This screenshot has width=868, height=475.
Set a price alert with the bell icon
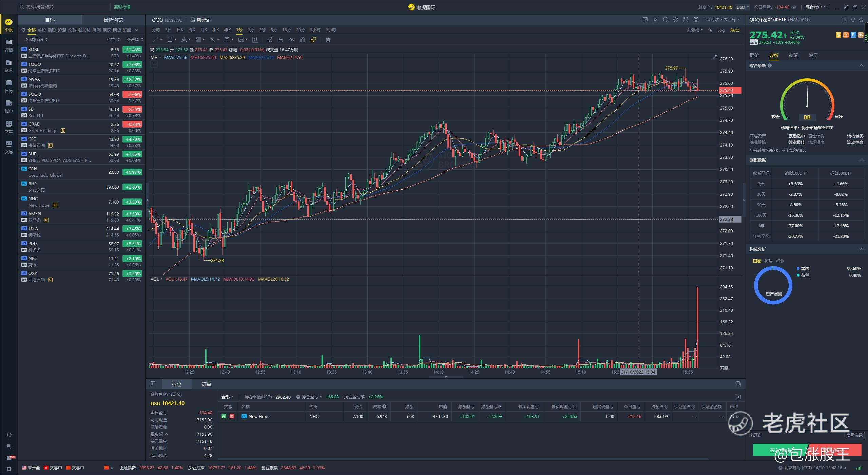(853, 20)
